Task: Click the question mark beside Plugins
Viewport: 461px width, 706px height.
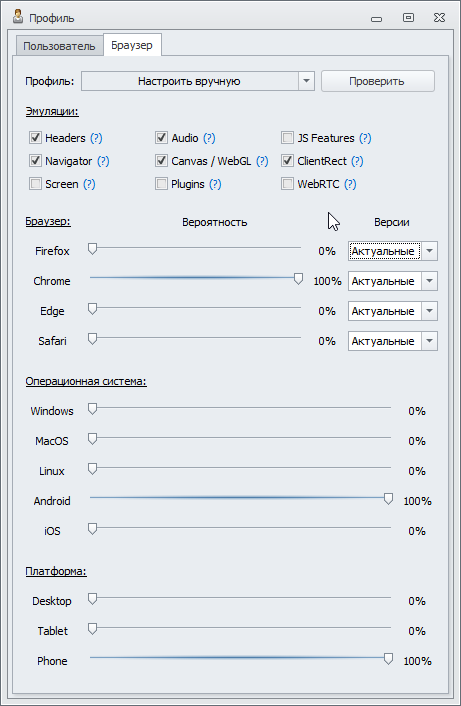Action: point(215,184)
